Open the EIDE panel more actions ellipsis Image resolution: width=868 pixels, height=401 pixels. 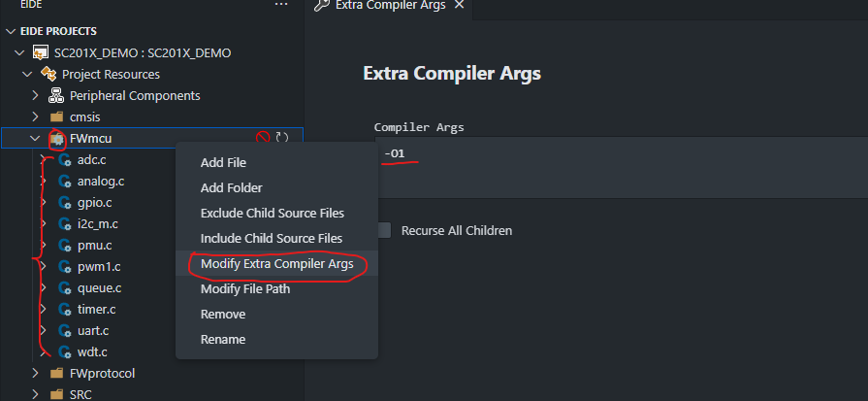click(282, 5)
